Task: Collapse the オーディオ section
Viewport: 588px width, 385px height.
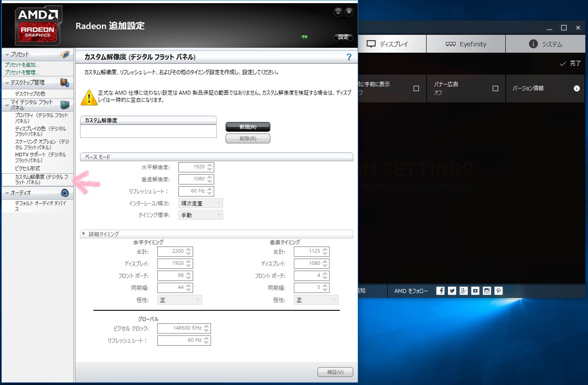Action: (7, 193)
